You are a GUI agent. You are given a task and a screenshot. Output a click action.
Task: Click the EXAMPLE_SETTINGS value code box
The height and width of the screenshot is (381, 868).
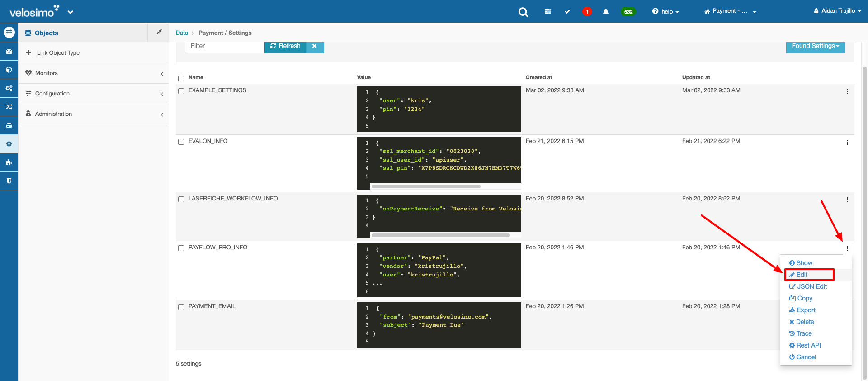point(439,109)
